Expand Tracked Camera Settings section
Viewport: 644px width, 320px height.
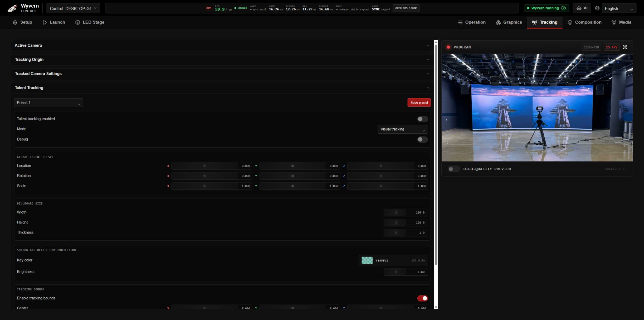[x=222, y=74]
